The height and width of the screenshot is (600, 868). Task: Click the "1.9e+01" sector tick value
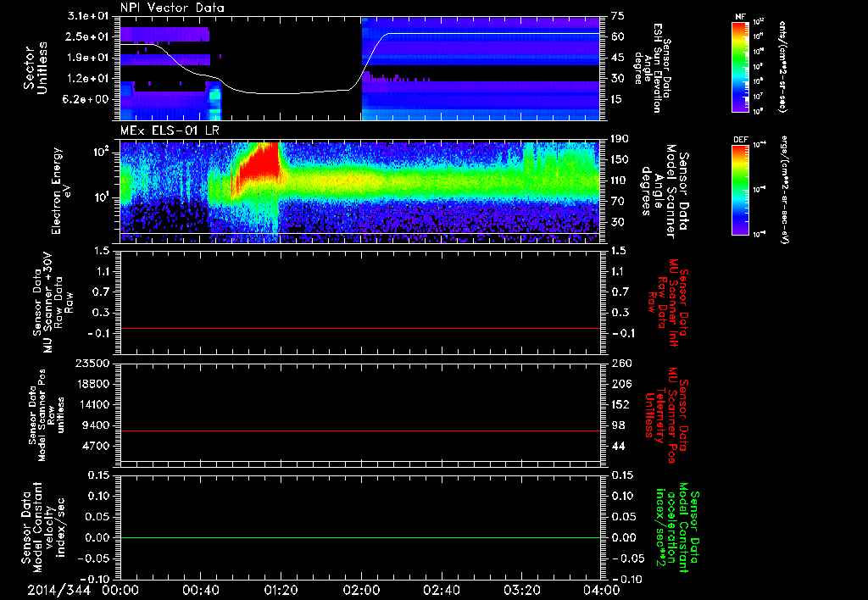[x=88, y=58]
